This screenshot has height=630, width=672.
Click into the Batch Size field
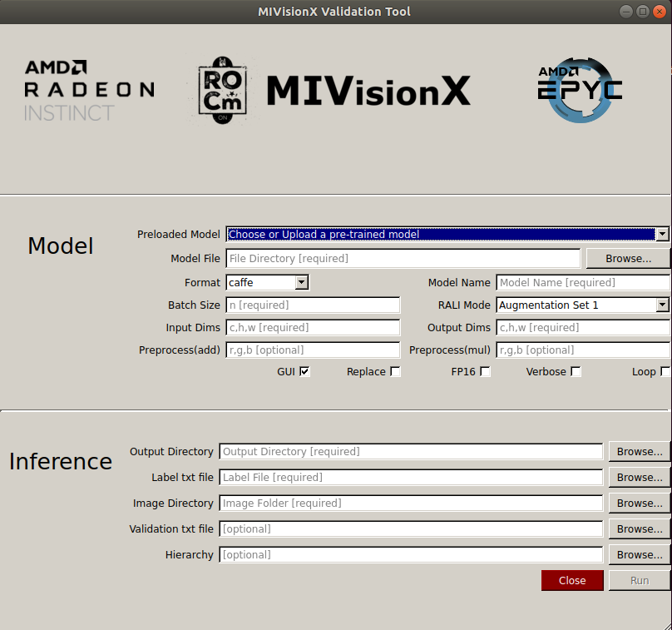[x=313, y=305]
